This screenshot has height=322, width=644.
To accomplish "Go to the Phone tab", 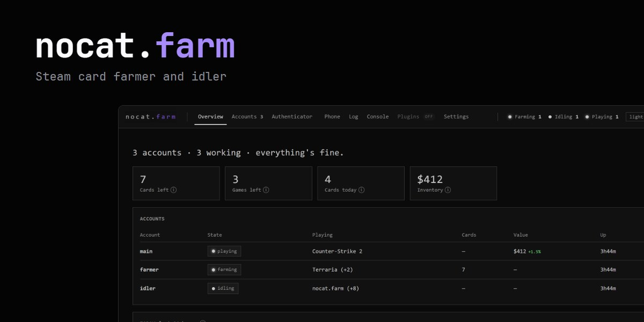I will click(x=332, y=117).
